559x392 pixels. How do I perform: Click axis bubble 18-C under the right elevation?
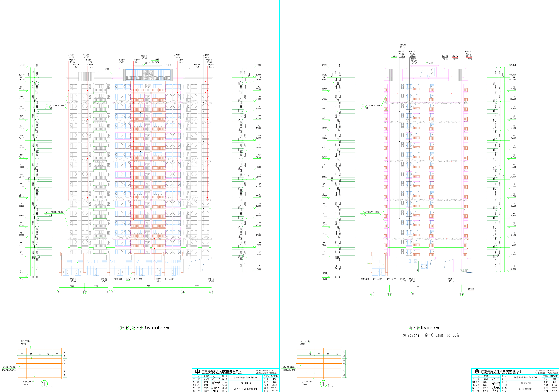click(413, 294)
